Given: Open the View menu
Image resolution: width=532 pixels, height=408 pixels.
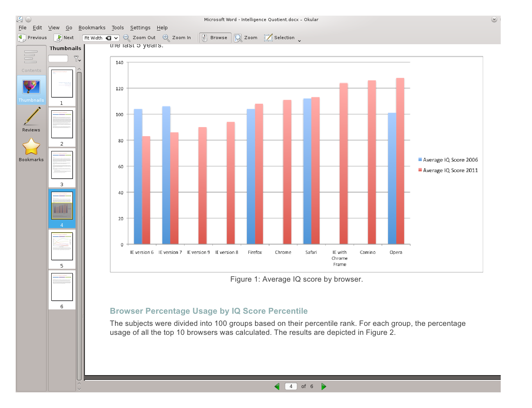Looking at the screenshot, I should point(54,28).
